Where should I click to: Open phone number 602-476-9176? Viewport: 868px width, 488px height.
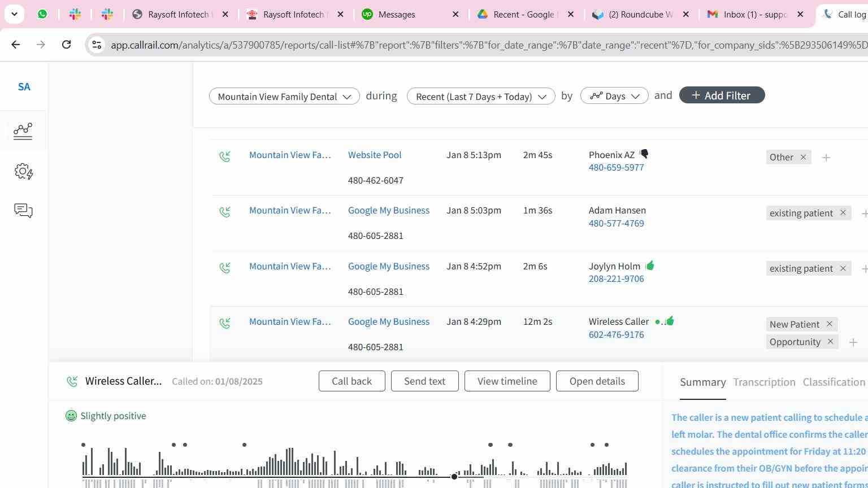(617, 335)
